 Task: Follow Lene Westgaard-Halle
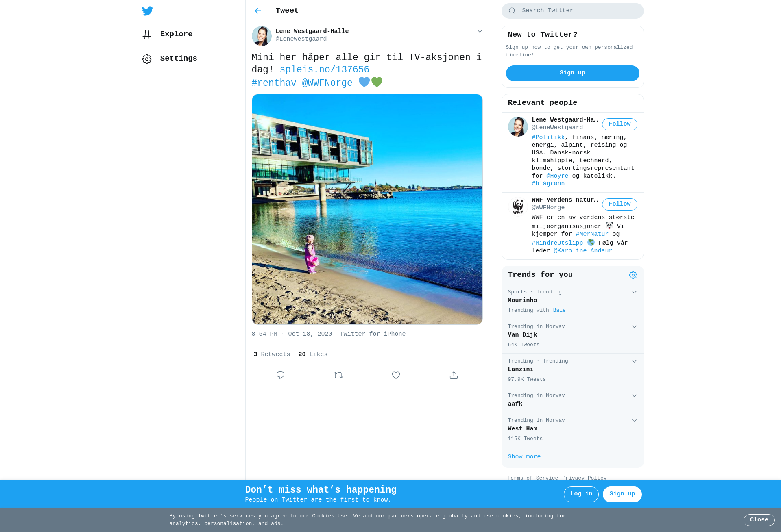click(x=619, y=124)
